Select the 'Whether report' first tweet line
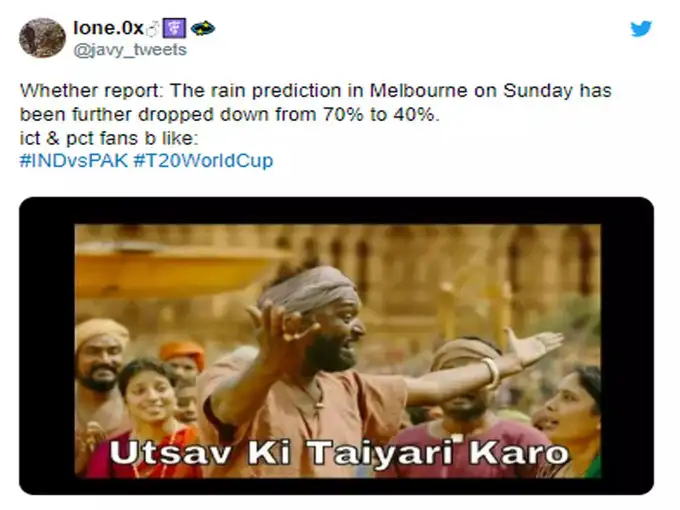Image resolution: width=680 pixels, height=510 pixels. (316, 91)
